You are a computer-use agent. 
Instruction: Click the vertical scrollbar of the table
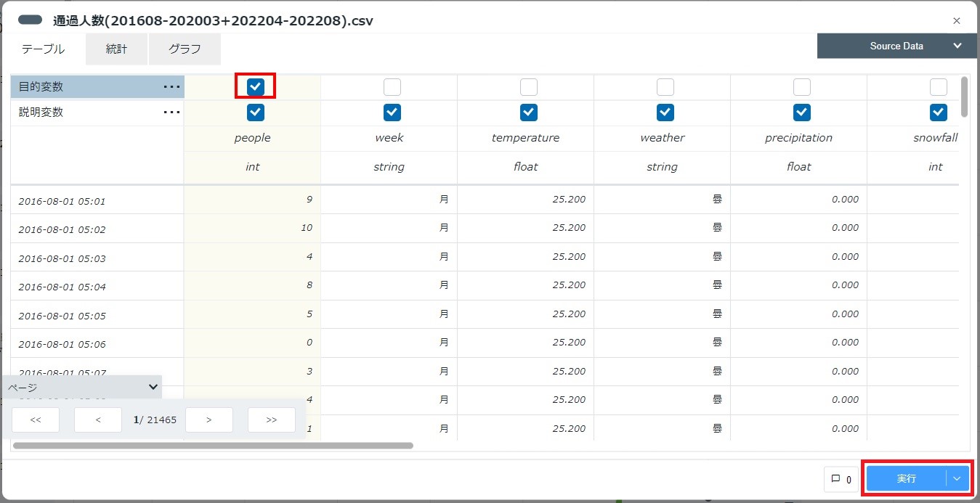point(964,97)
